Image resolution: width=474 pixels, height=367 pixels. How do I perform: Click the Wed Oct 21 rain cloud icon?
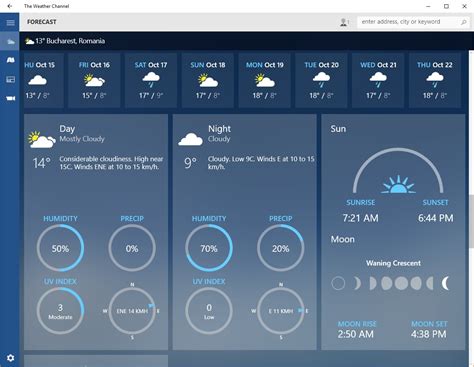[x=378, y=80]
